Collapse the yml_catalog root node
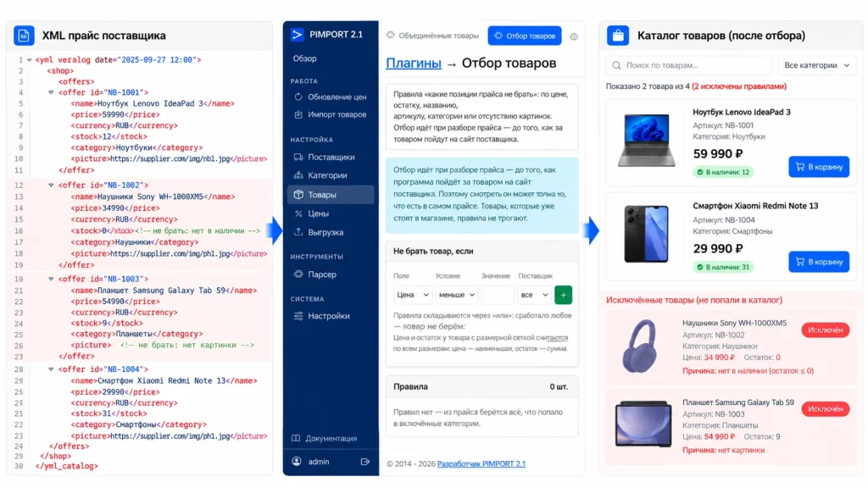 [30, 60]
